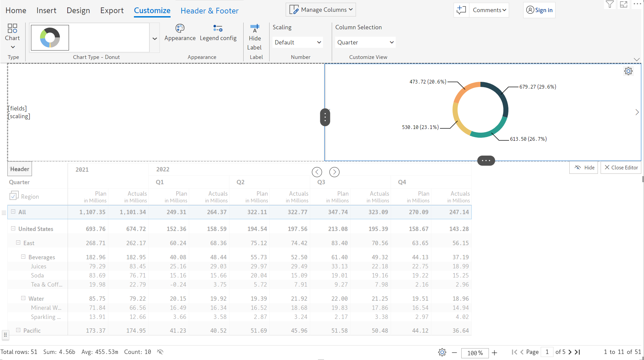Collapse the United States row

point(13,228)
